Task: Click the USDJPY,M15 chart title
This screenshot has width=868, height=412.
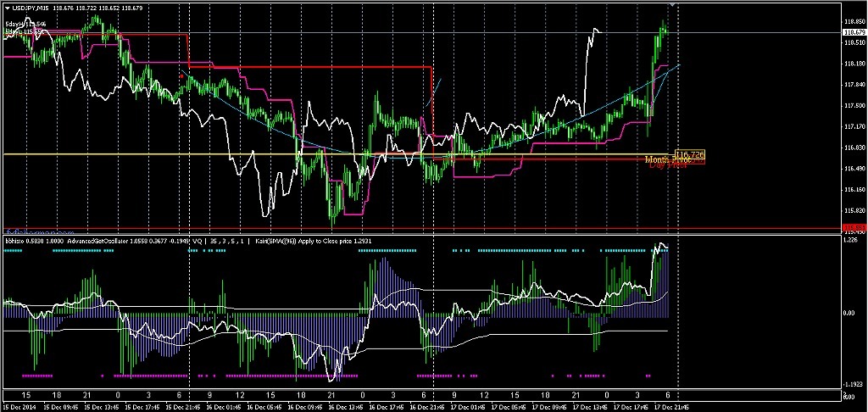Action: 32,7
